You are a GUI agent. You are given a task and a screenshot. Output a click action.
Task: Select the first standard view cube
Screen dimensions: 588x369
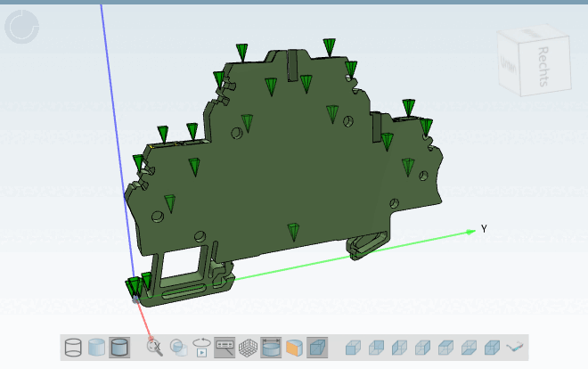point(353,348)
